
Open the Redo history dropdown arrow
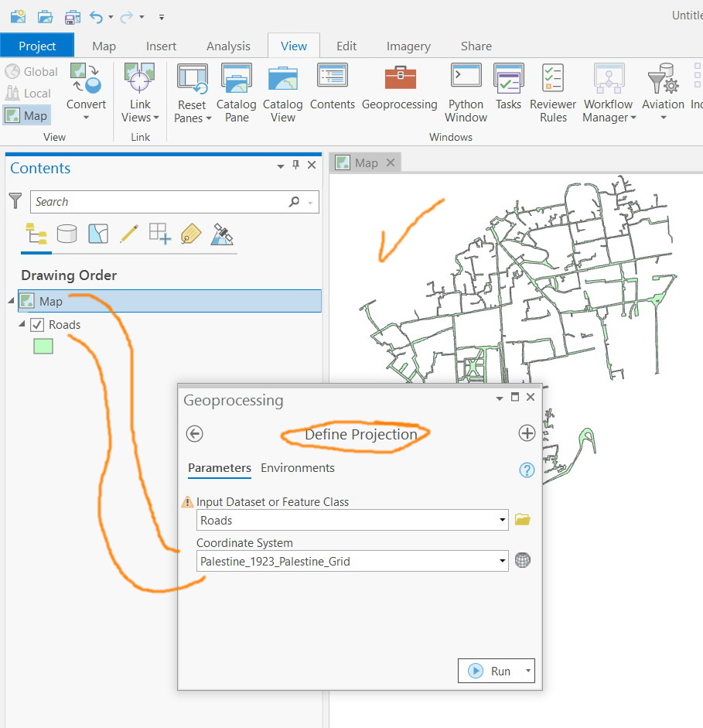pos(142,17)
